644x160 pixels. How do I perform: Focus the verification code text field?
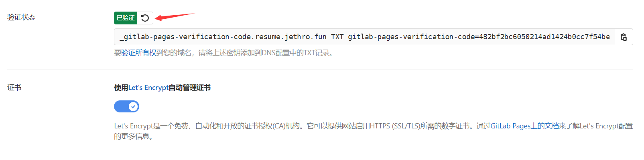coord(364,37)
